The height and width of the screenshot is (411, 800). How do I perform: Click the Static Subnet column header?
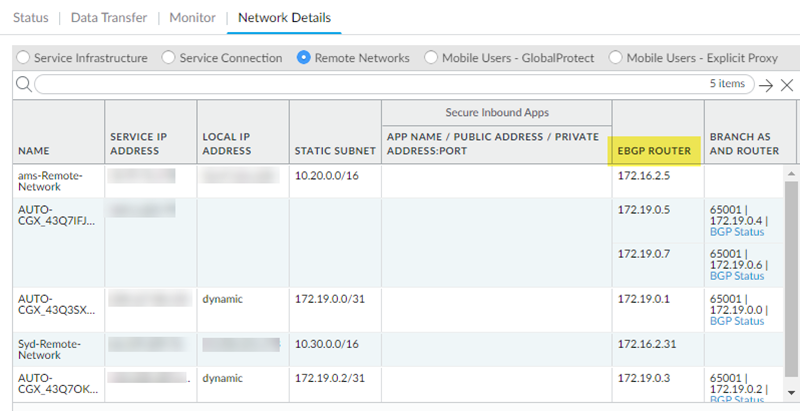[x=334, y=151]
